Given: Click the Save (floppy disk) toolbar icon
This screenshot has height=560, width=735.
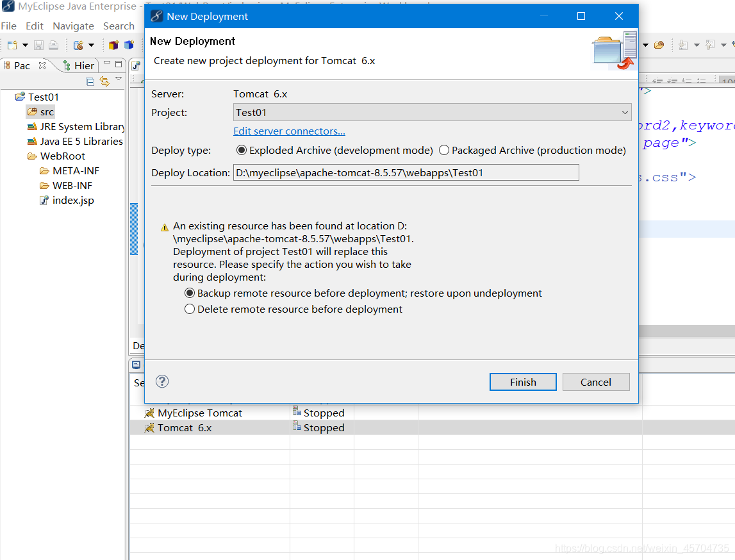Looking at the screenshot, I should 39,45.
